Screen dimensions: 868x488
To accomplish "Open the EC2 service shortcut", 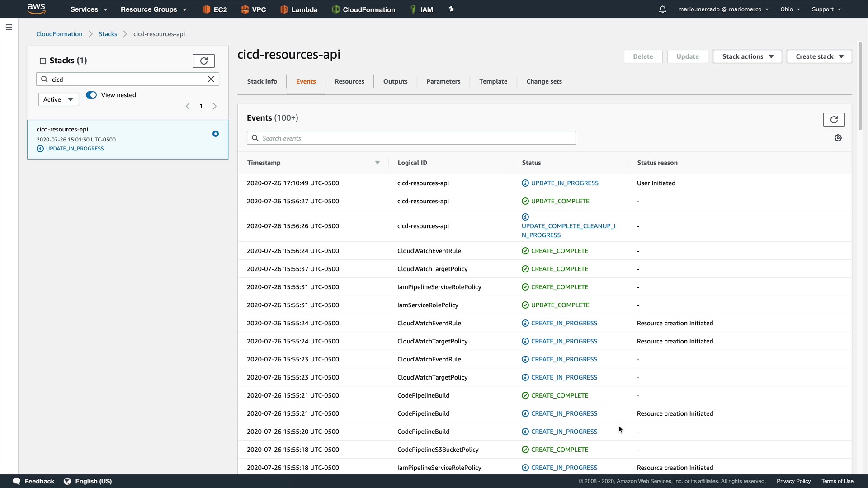I will (x=215, y=9).
